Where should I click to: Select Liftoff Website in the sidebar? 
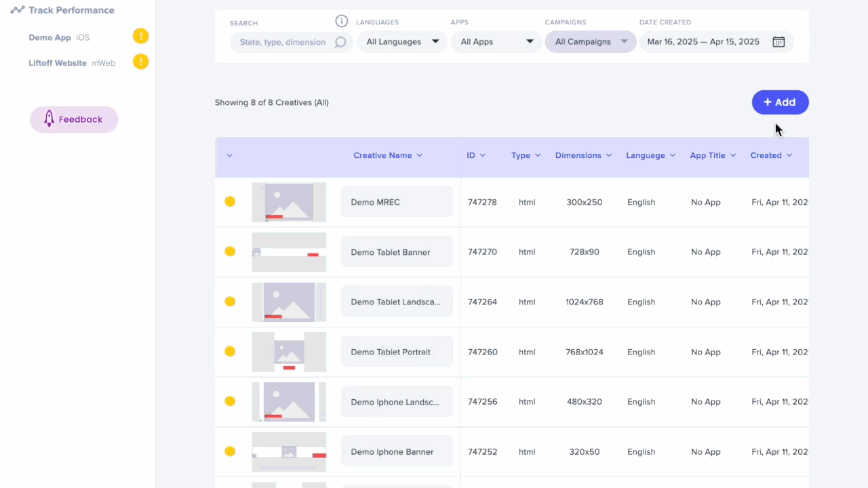[x=58, y=63]
